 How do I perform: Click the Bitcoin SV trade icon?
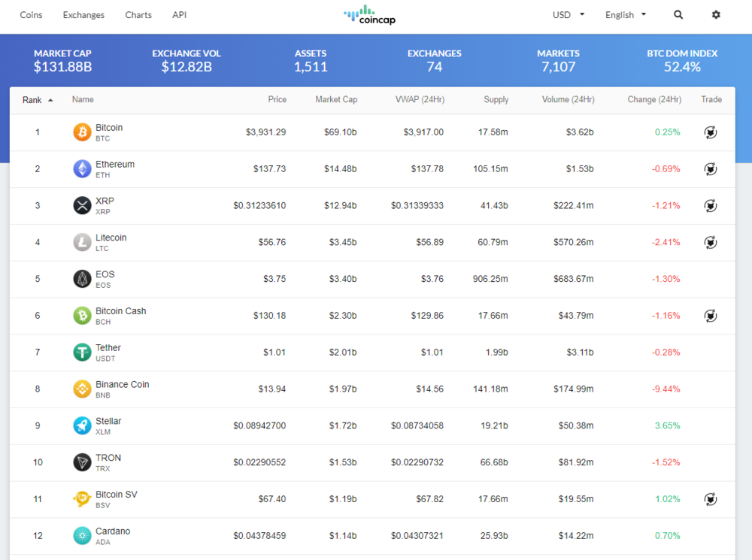pos(711,500)
